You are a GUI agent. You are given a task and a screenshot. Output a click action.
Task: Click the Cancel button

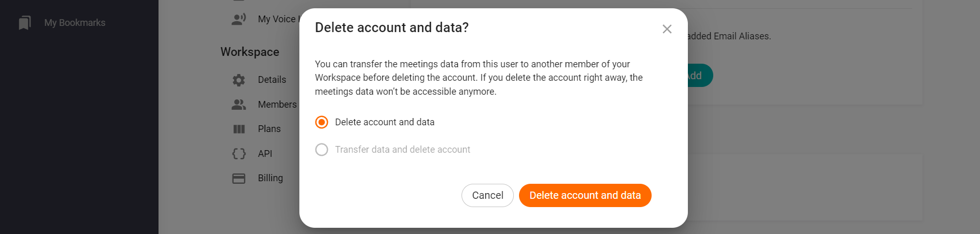click(487, 195)
